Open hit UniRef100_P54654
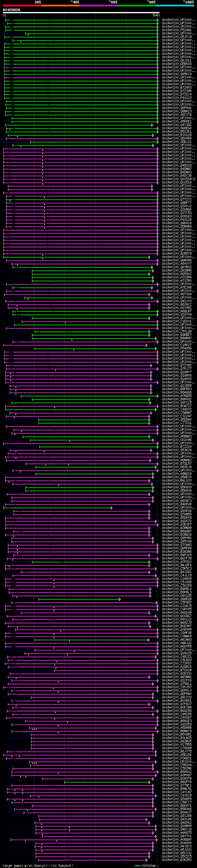 click(177, 349)
